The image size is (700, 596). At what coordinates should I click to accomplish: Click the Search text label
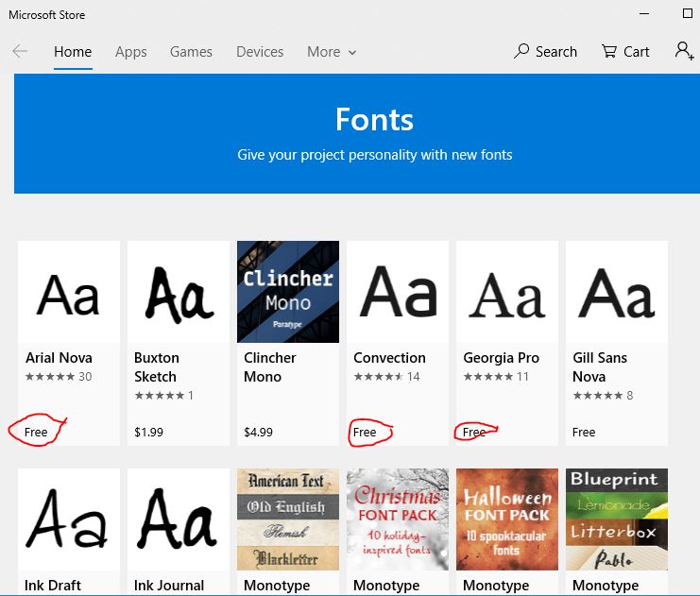click(556, 52)
